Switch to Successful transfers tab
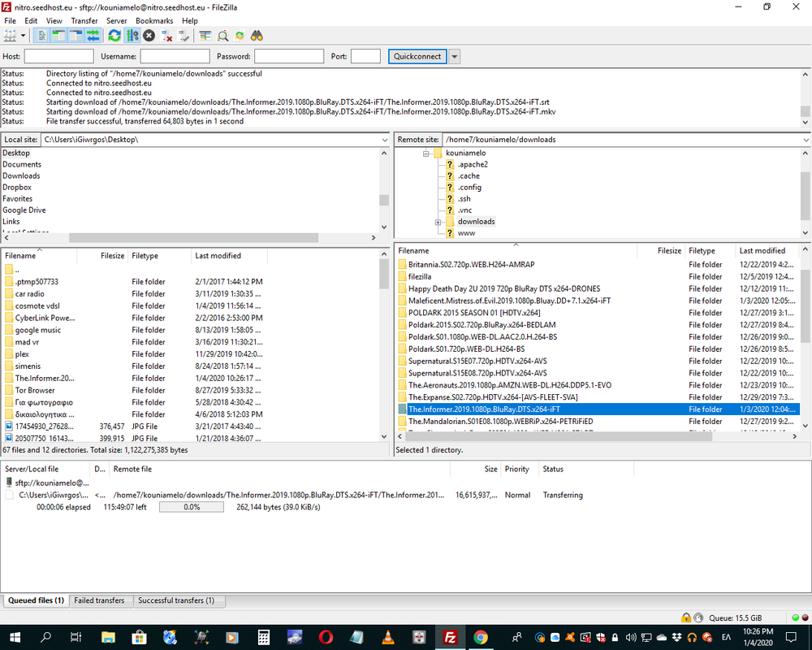Screen dimensions: 812x650 click(176, 600)
